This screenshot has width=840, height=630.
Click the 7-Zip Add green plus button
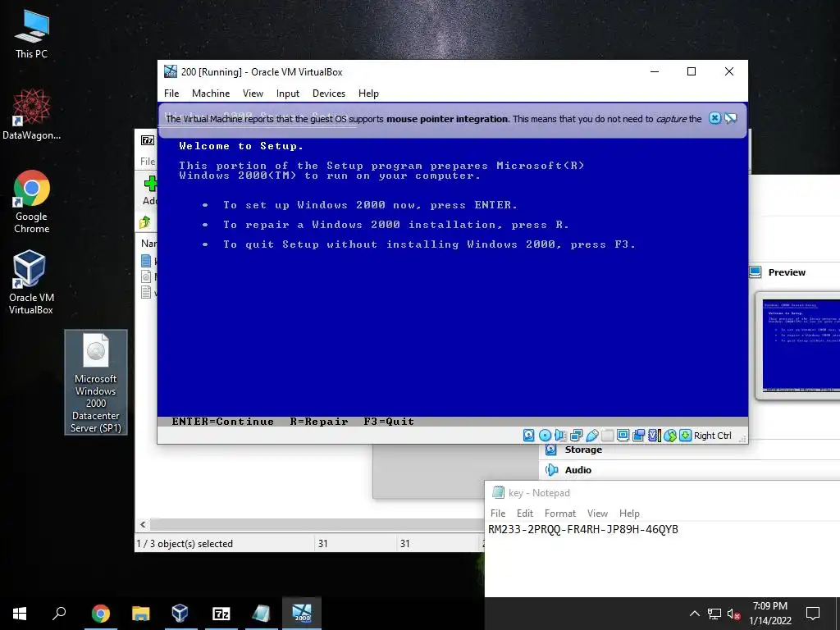point(151,184)
